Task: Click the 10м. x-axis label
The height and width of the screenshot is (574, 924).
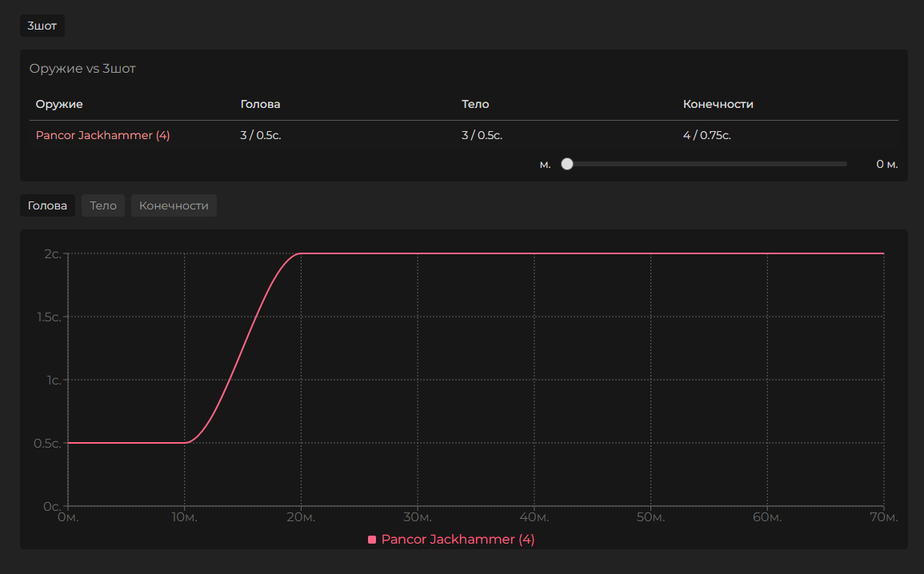Action: pos(185,518)
